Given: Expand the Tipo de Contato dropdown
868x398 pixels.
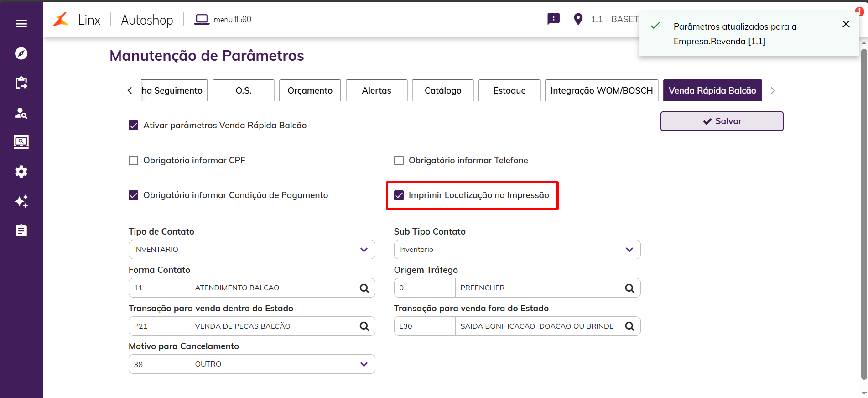Looking at the screenshot, I should [x=364, y=250].
